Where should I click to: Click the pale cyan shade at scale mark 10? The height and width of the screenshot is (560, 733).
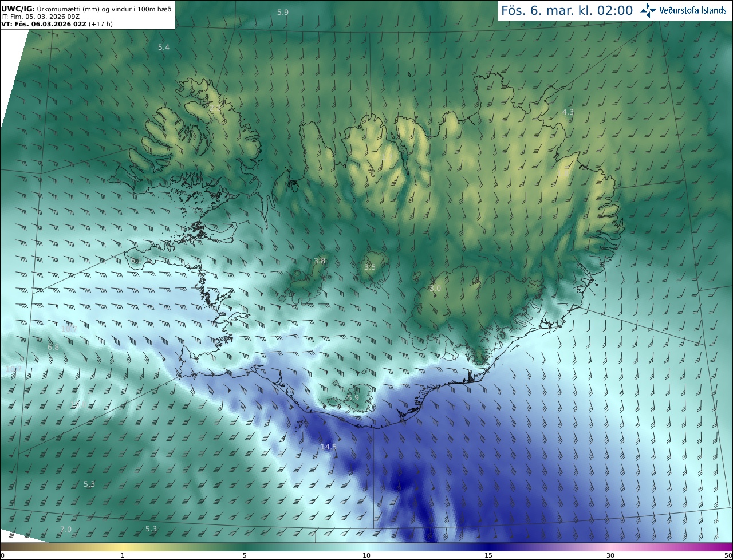[x=366, y=547]
